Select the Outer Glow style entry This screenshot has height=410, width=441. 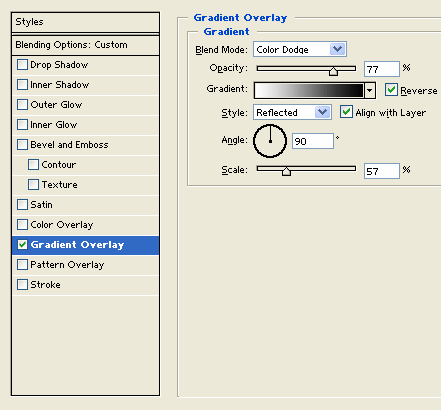[85, 105]
